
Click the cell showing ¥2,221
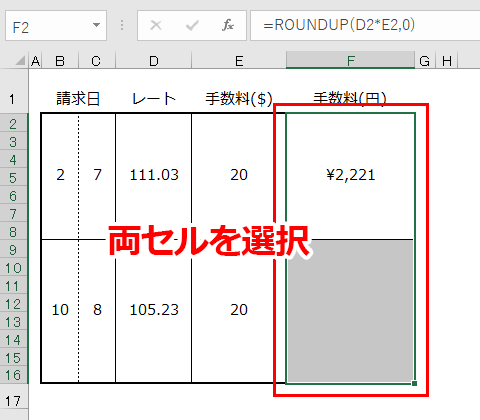(350, 176)
